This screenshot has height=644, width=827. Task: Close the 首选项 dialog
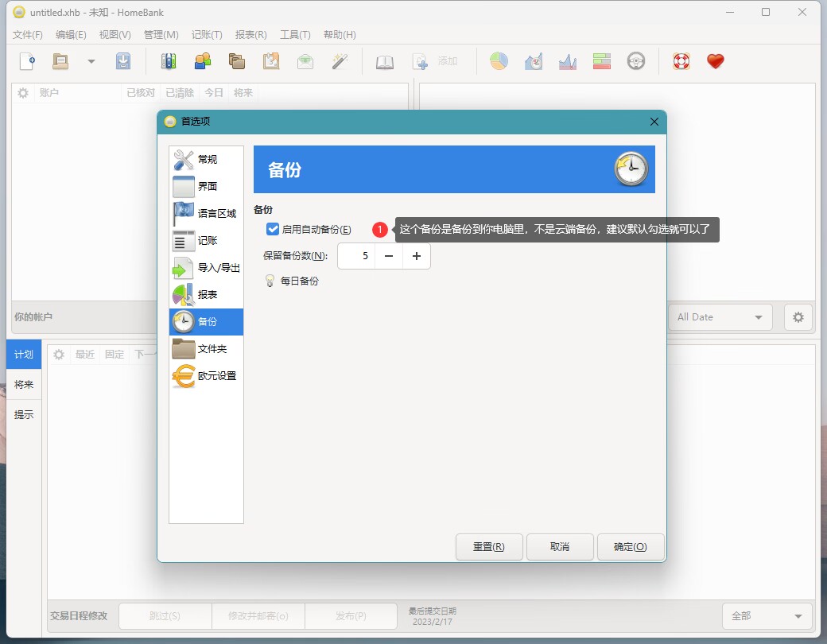[654, 122]
